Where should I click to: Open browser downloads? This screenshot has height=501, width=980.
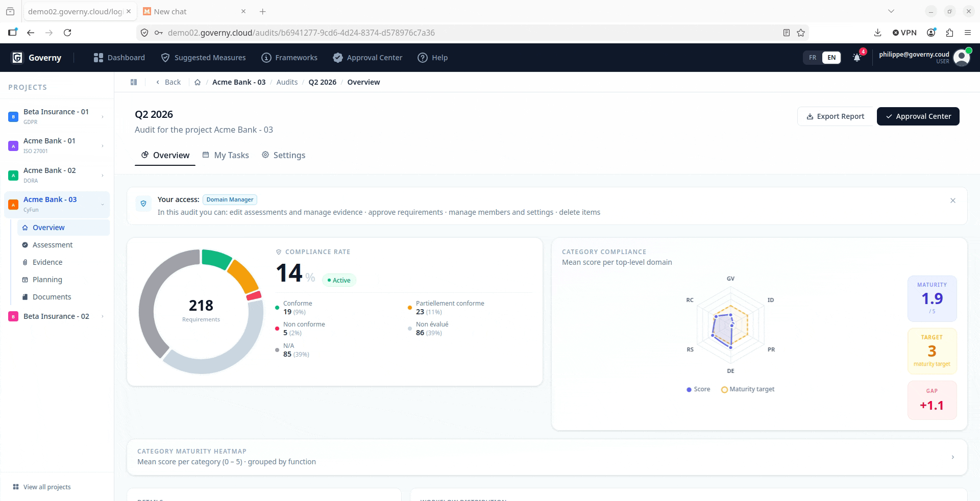(x=878, y=33)
